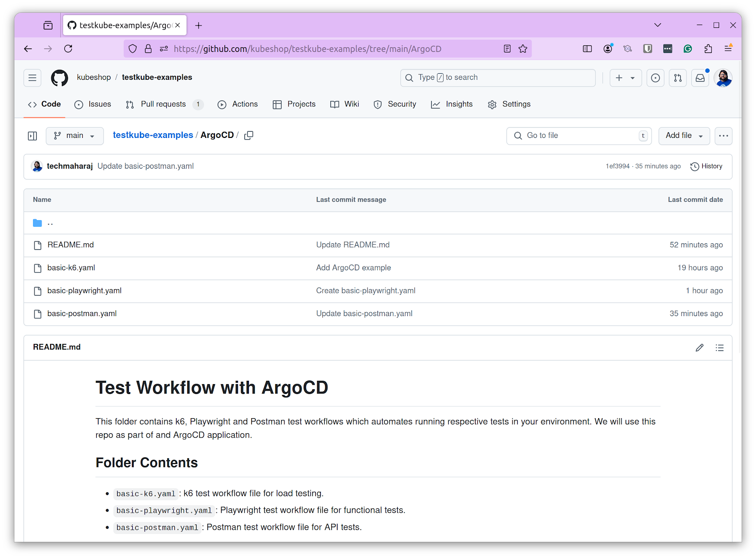Open basic-postman.yaml file in list
This screenshot has height=558, width=756.
click(82, 314)
